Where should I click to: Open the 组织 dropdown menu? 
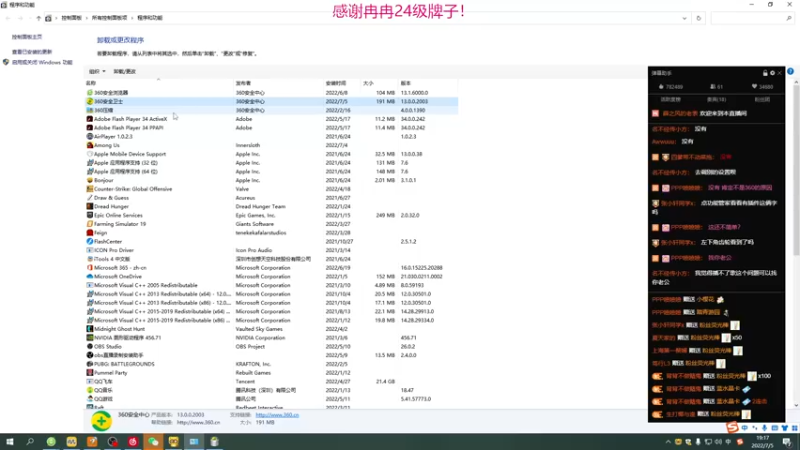(97, 71)
